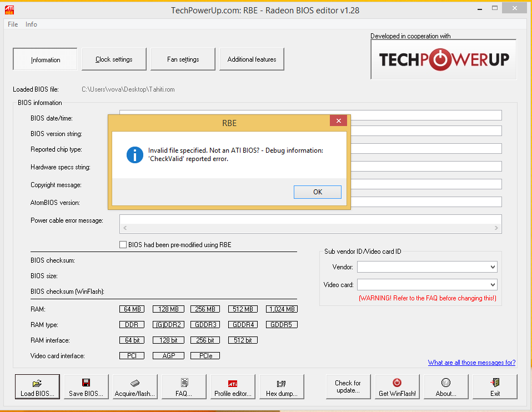Click the loaded BIOS path Tahiti.rom
532x412 pixels.
coord(128,89)
